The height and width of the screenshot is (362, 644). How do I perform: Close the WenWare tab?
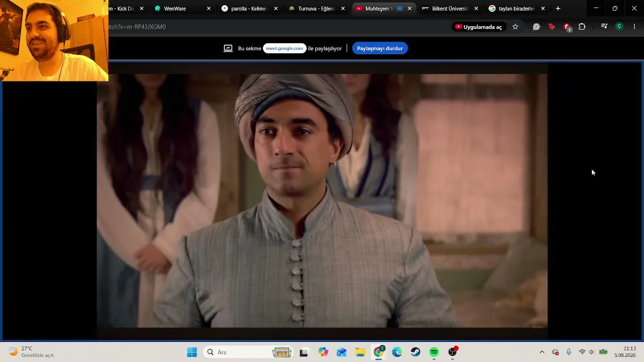click(209, 9)
